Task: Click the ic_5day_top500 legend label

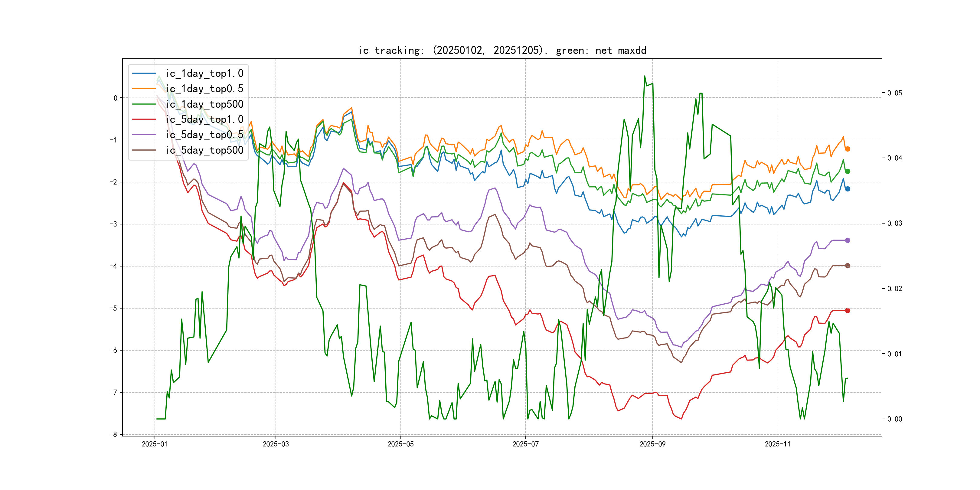Action: coord(204,150)
